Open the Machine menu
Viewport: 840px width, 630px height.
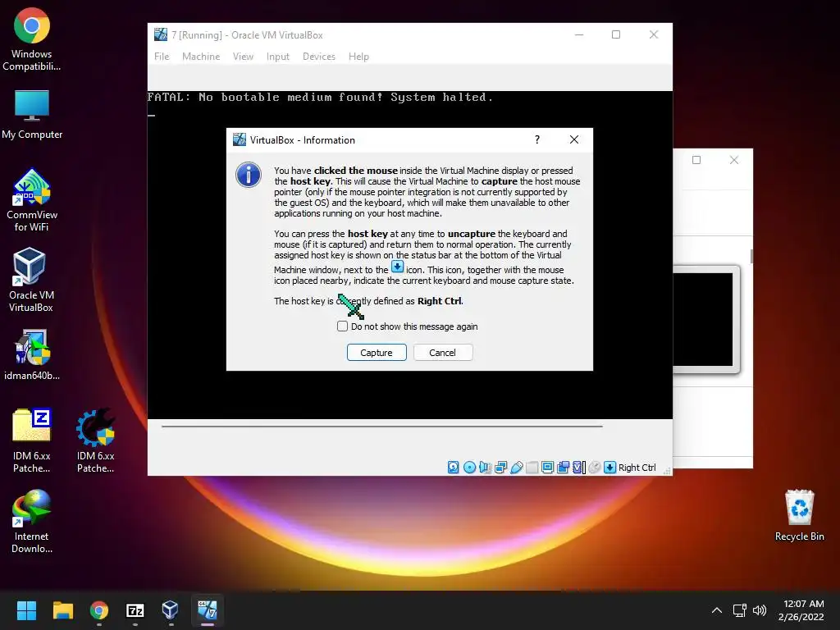pyautogui.click(x=201, y=57)
